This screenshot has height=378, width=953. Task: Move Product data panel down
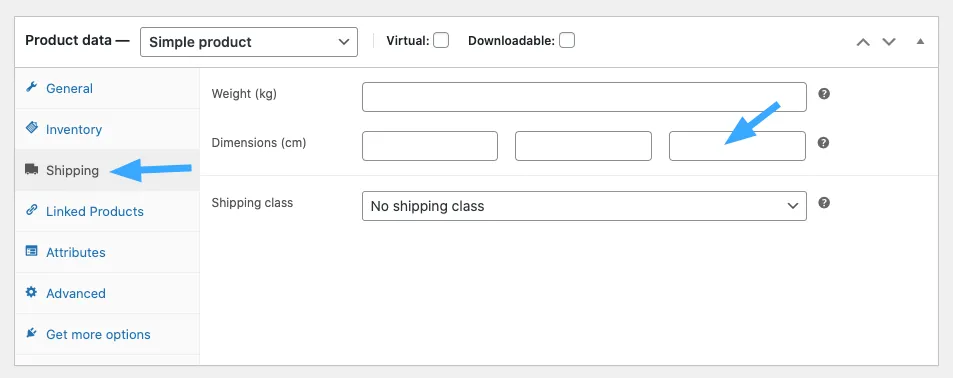coord(889,42)
